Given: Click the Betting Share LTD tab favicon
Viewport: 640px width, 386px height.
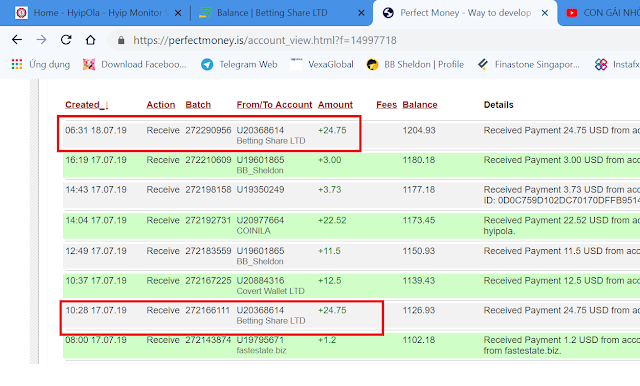Looking at the screenshot, I should 204,13.
